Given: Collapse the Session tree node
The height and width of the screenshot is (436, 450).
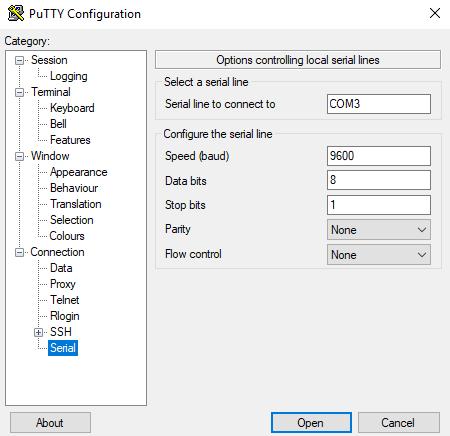Looking at the screenshot, I should pos(20,60).
